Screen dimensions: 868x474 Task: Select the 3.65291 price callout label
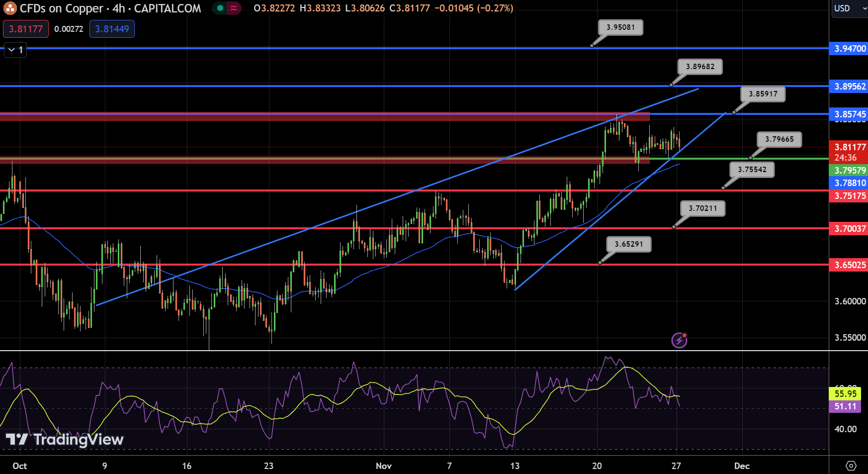[629, 244]
